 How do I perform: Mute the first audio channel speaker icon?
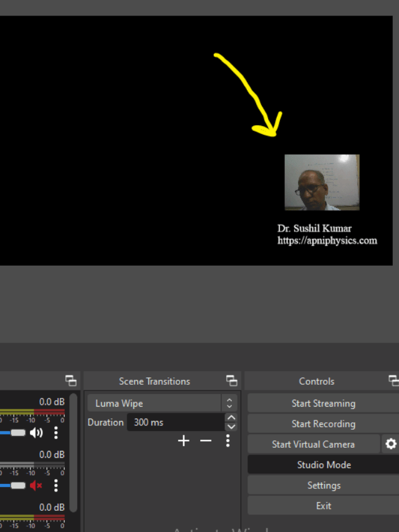36,433
